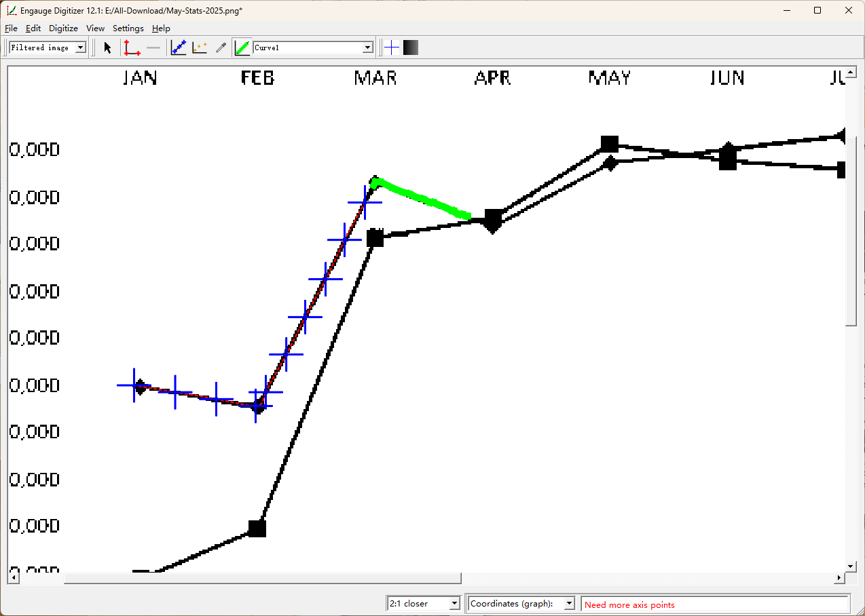Toggle the background display with Filtered image selector
This screenshot has width=865, height=616.
tap(44, 47)
